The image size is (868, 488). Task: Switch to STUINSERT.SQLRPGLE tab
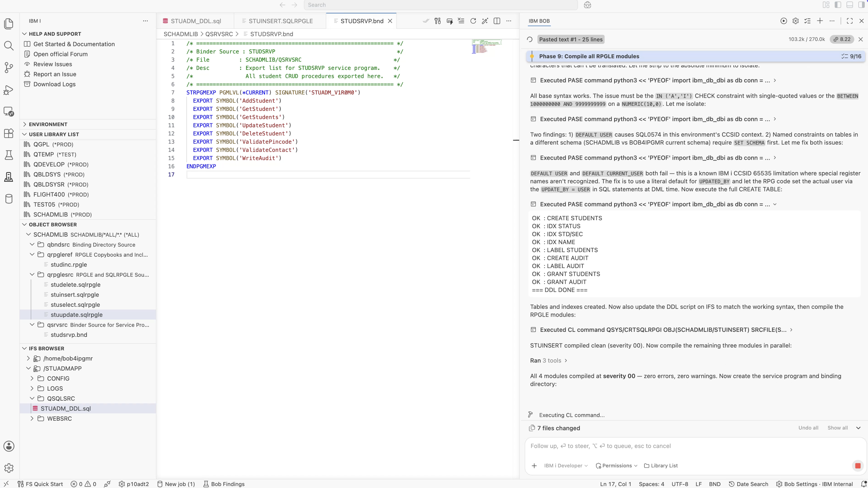(280, 21)
